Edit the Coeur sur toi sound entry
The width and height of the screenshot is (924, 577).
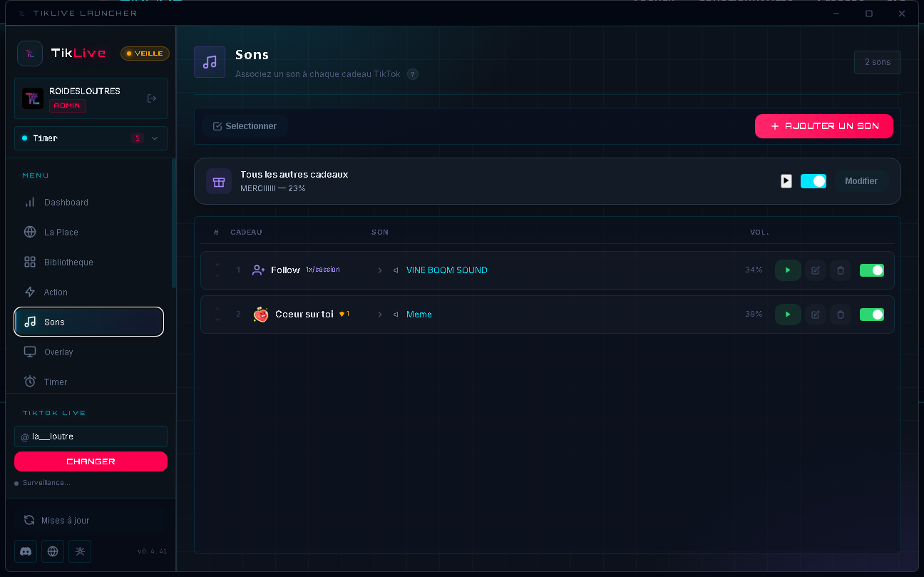pyautogui.click(x=816, y=315)
